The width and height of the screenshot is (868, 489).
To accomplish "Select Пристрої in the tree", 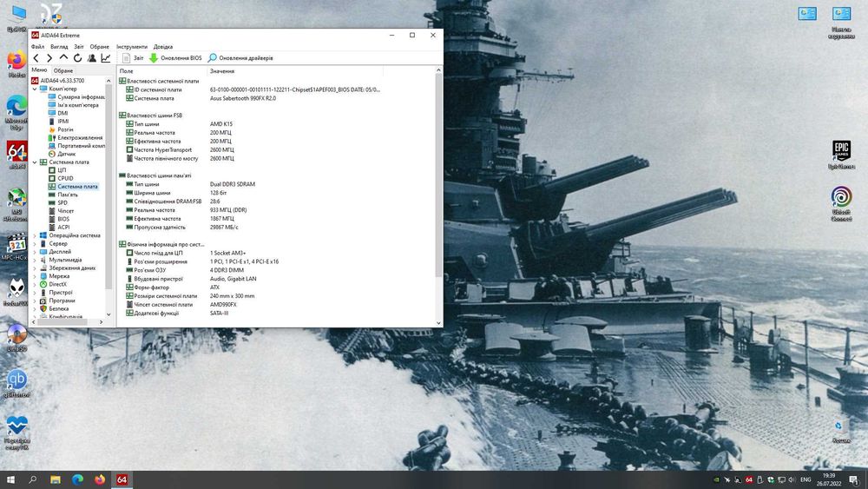I will click(61, 293).
